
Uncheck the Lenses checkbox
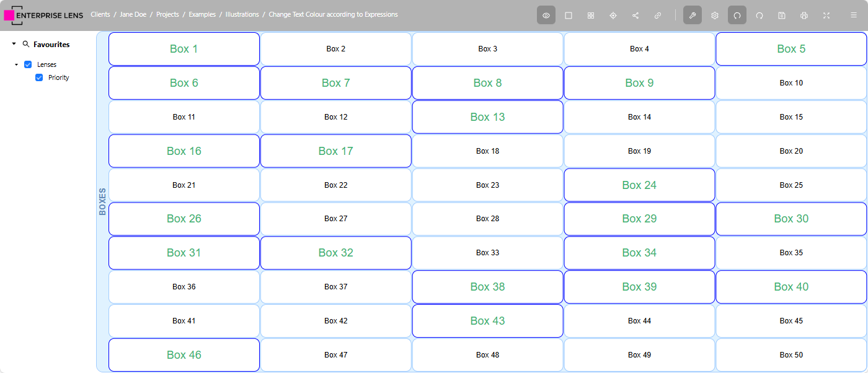tap(28, 64)
